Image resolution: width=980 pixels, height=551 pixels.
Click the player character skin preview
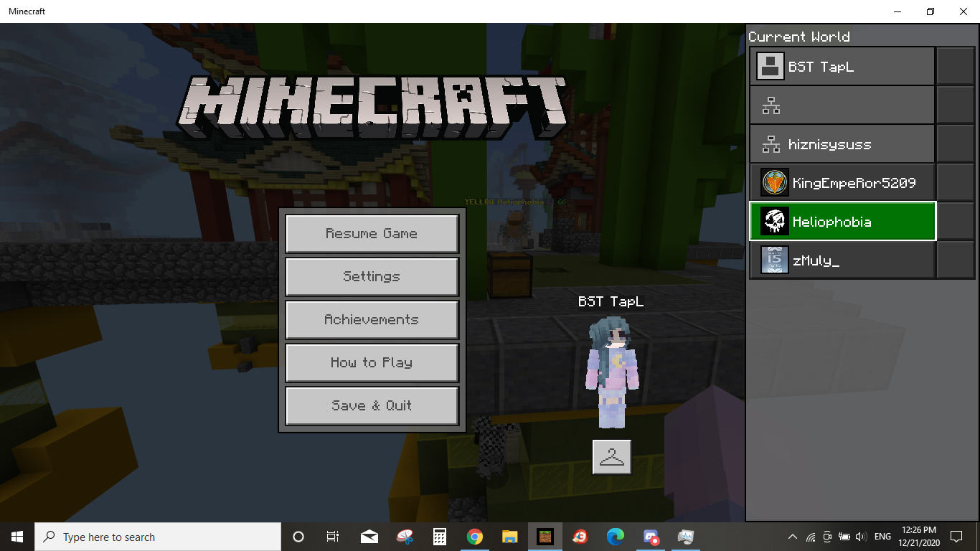[612, 373]
